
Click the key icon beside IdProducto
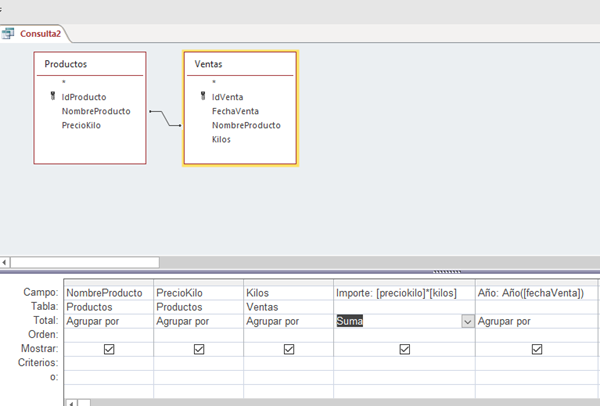click(51, 97)
